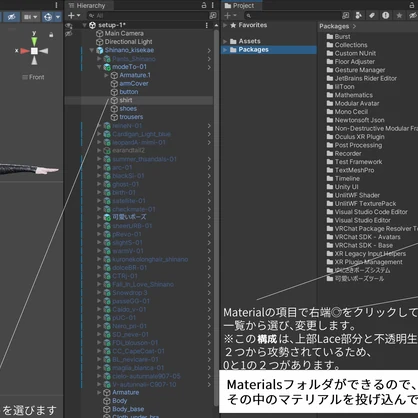The image size is (418, 418).
Task: Select the shirt object in Hierarchy
Action: tap(126, 100)
